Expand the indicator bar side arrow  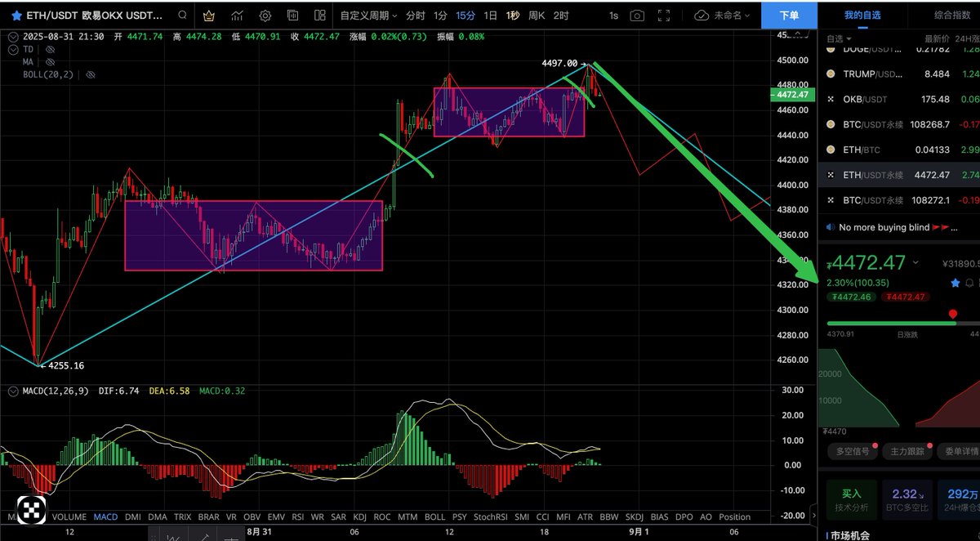[813, 516]
